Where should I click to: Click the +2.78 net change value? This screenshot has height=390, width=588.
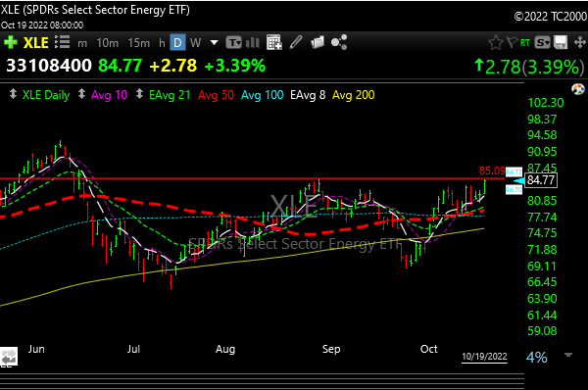pos(172,66)
